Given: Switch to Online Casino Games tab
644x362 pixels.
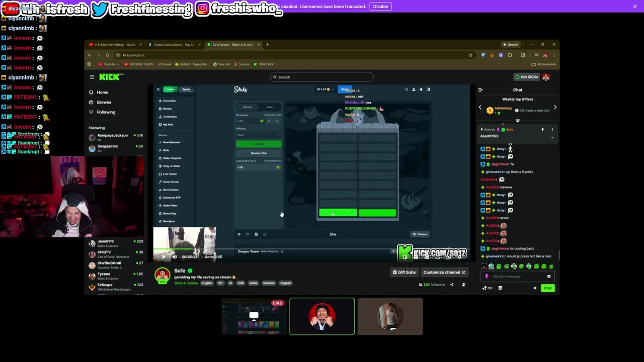Looking at the screenshot, I should point(174,45).
